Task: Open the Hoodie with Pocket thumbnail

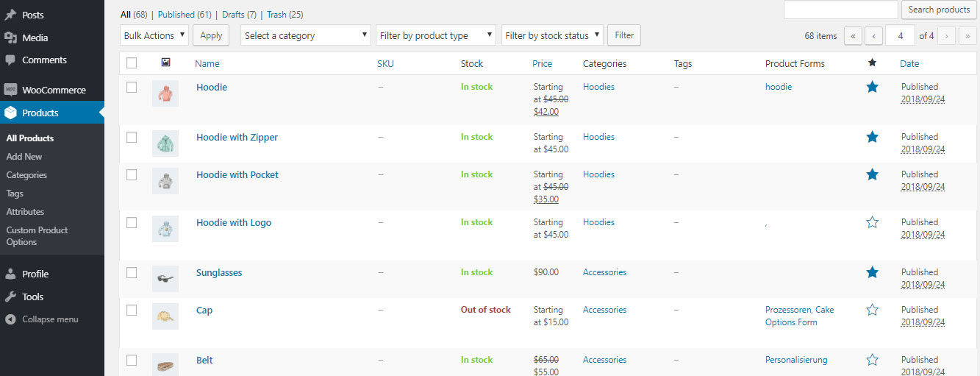Action: pyautogui.click(x=165, y=181)
